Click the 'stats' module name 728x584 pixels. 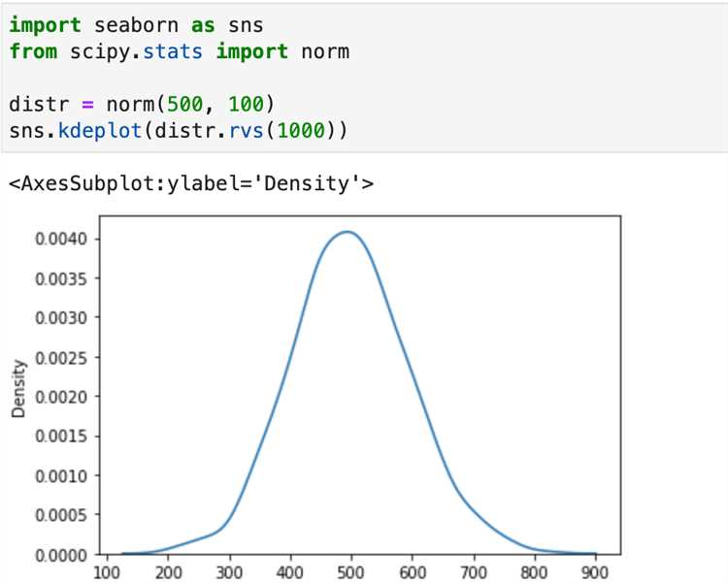click(x=173, y=51)
